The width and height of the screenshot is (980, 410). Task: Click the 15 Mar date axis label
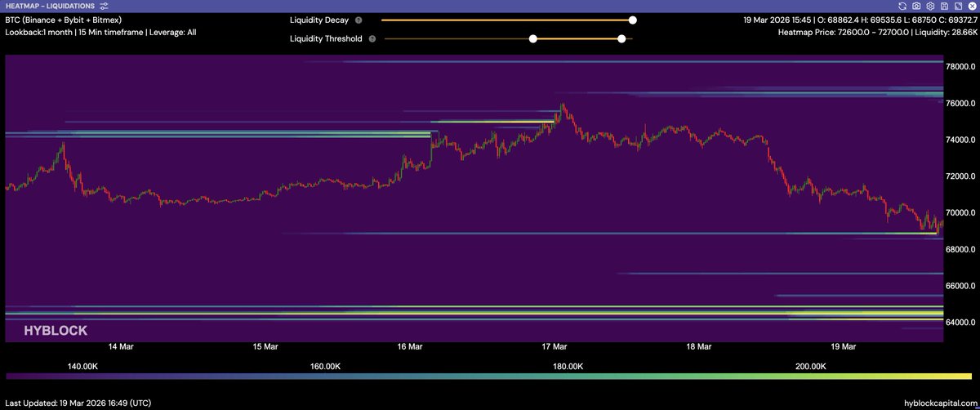point(265,347)
